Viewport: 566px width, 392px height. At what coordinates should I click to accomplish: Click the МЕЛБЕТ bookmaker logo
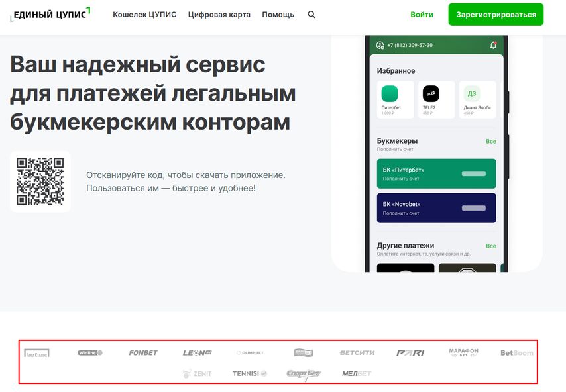[x=357, y=373]
